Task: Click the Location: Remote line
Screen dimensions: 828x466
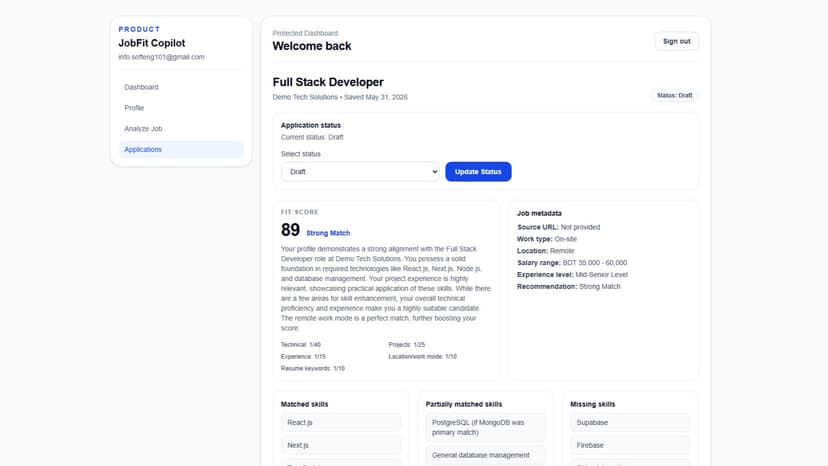Action: click(545, 251)
